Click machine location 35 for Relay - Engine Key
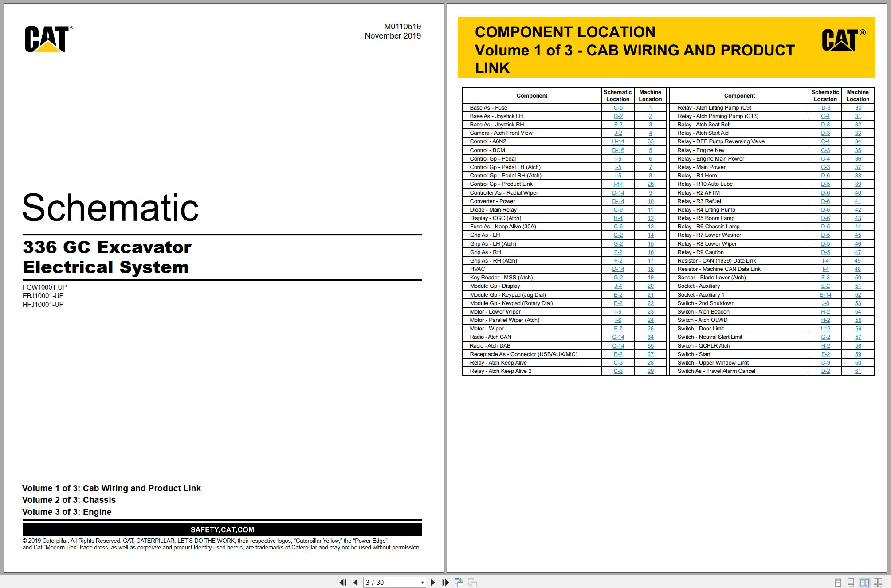This screenshot has width=891, height=588. pyautogui.click(x=858, y=150)
